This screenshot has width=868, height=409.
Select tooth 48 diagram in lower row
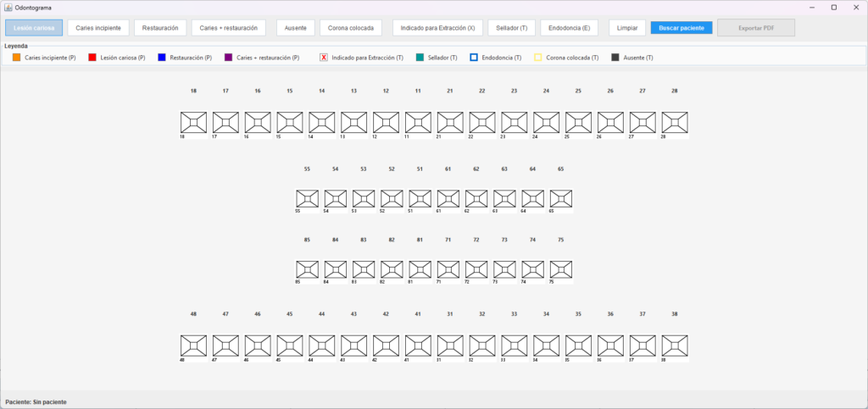[194, 345]
